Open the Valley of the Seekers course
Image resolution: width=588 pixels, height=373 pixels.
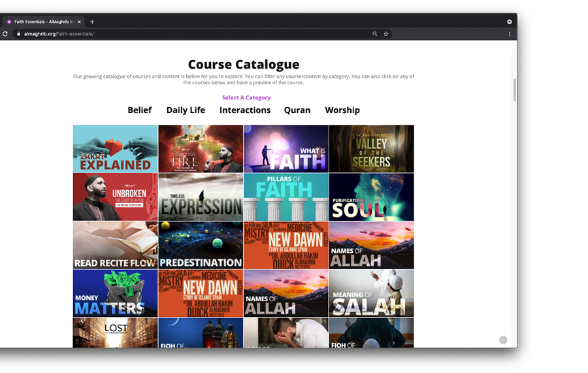coord(372,149)
